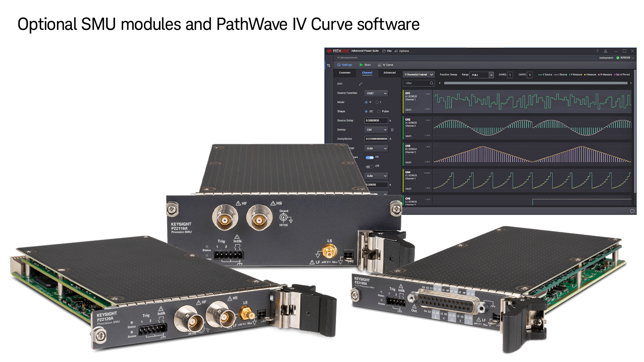Select the CH3 channel row
The width and height of the screenshot is (644, 362).
click(x=417, y=154)
